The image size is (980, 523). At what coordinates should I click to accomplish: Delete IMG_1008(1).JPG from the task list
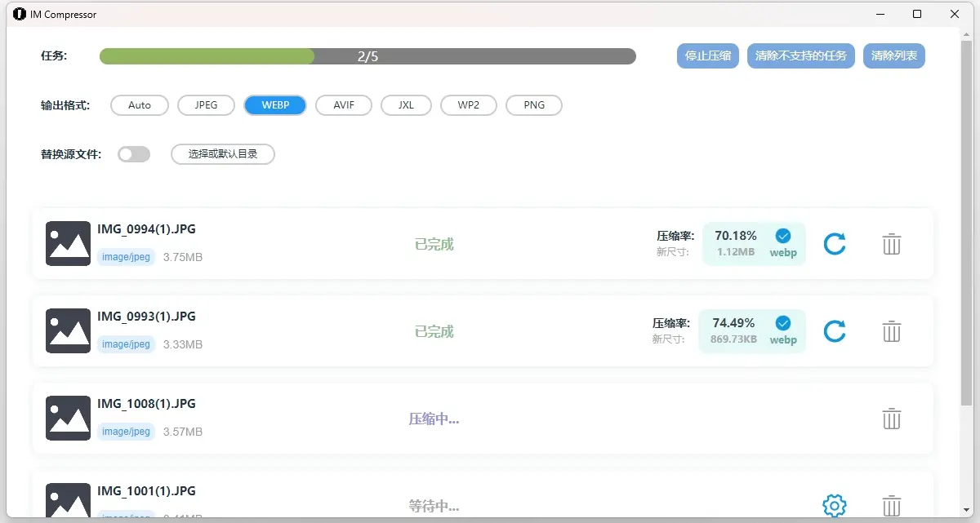pos(891,418)
